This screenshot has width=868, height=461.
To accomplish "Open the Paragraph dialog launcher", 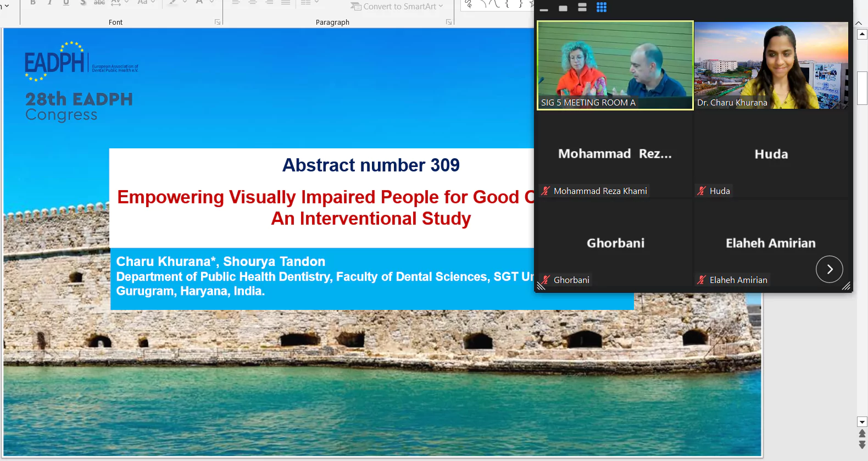I will click(x=449, y=23).
